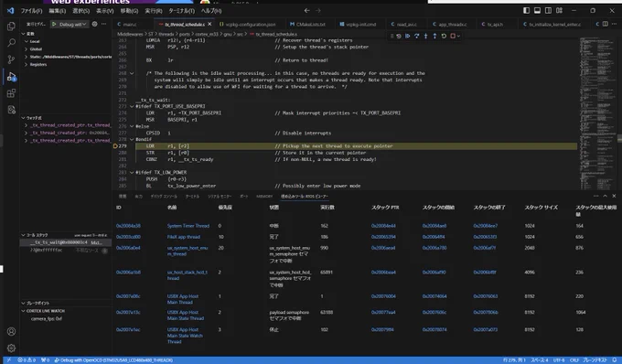Click stack pointer 0x20084e44 link

tap(383, 226)
